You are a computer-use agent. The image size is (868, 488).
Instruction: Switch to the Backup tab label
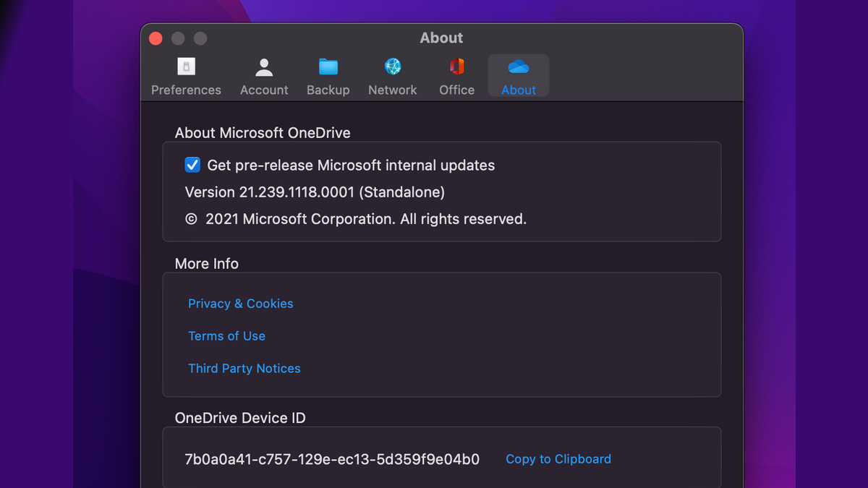pos(328,90)
